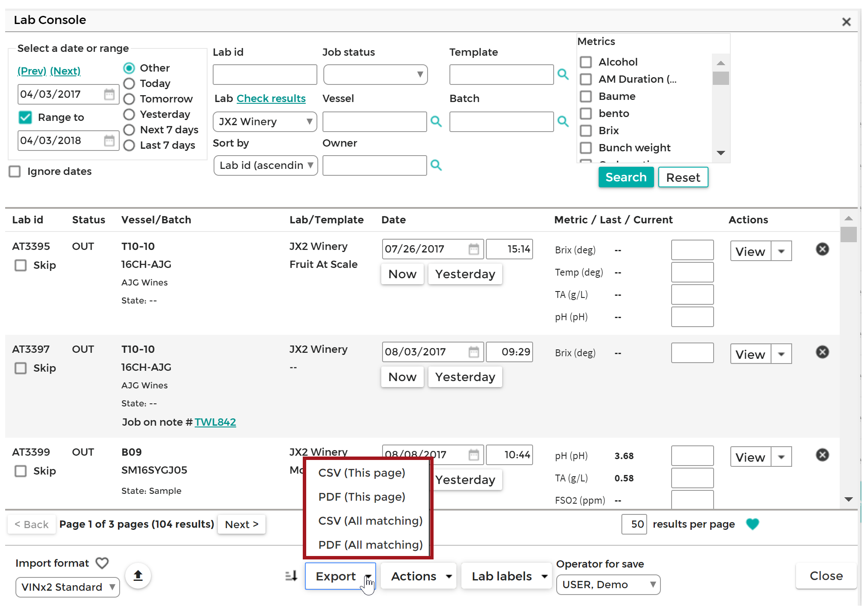Open job note TWL842 link

point(215,422)
